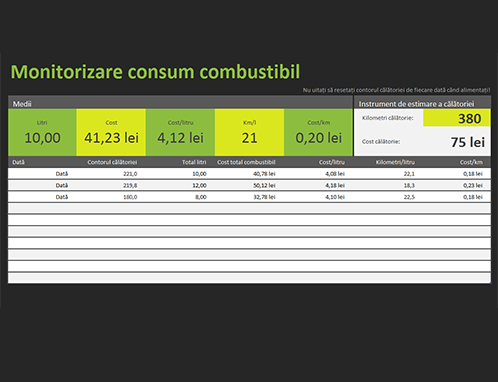This screenshot has width=498, height=382.
Task: Select the Cost/km cell in the 180,0 row
Action: pyautogui.click(x=457, y=197)
